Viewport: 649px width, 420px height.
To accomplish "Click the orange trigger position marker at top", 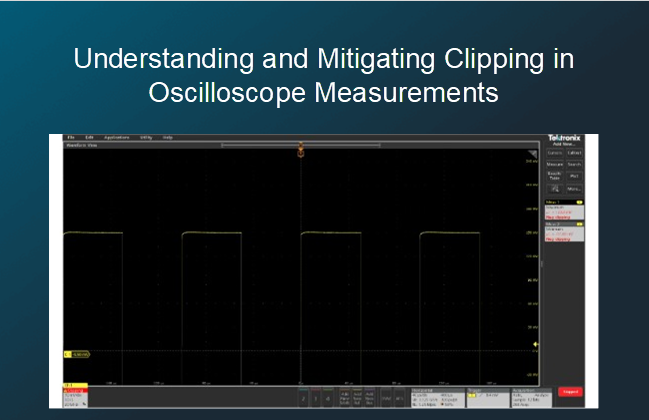I will tap(299, 151).
